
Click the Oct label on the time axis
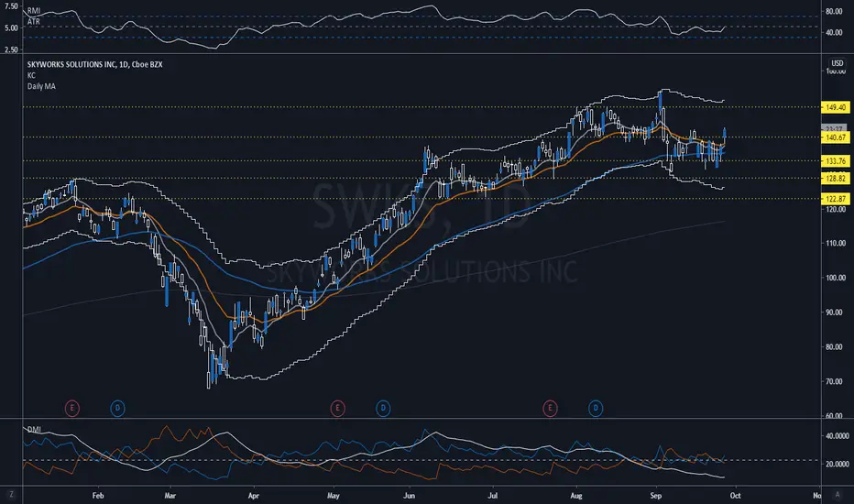[x=735, y=495]
